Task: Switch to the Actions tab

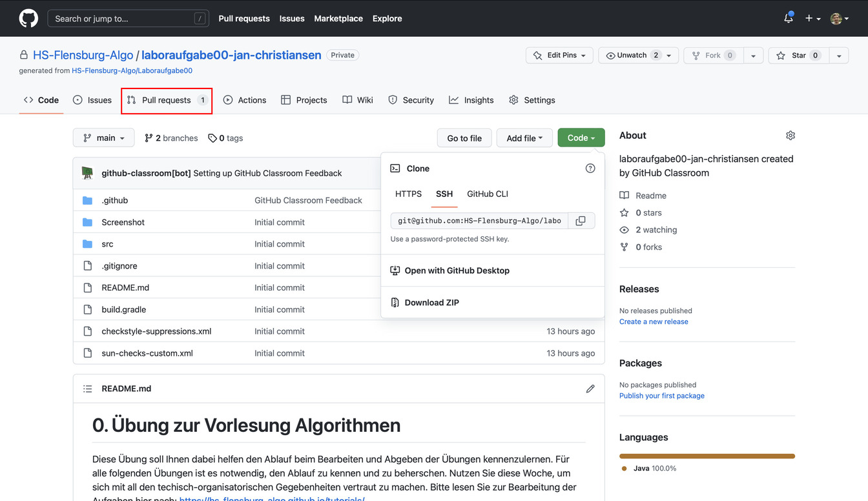Action: click(245, 100)
